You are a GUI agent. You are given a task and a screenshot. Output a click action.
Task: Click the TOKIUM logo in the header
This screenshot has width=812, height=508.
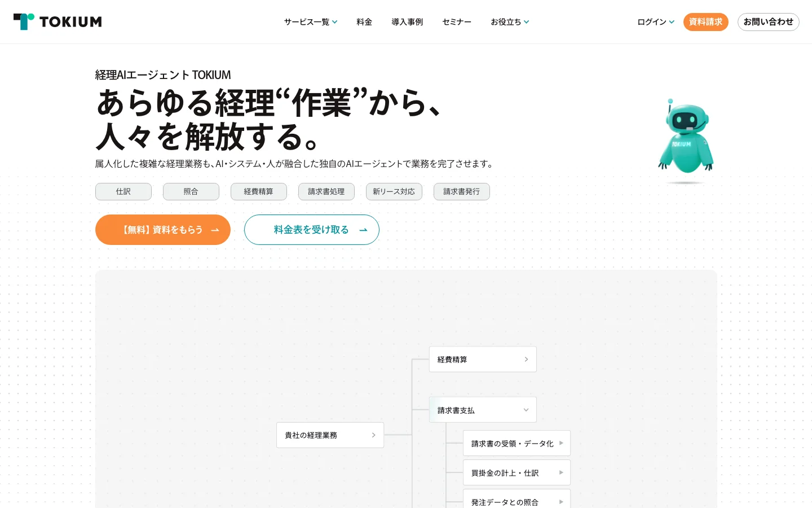click(58, 21)
